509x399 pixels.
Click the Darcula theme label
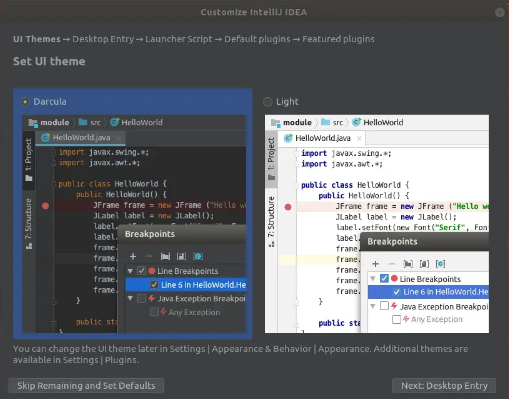(x=50, y=102)
